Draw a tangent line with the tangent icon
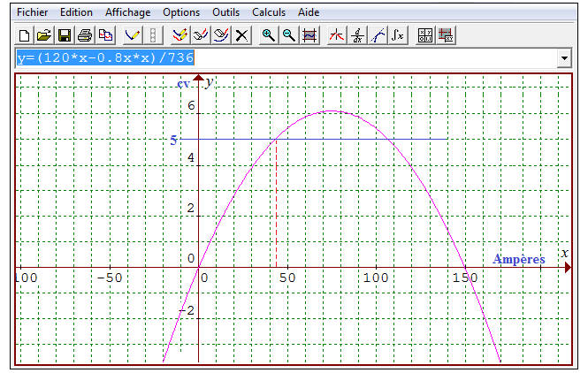The width and height of the screenshot is (588, 373). [378, 35]
